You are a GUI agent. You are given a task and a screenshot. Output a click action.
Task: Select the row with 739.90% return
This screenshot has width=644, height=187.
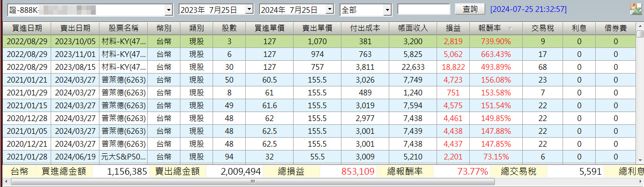click(x=319, y=41)
